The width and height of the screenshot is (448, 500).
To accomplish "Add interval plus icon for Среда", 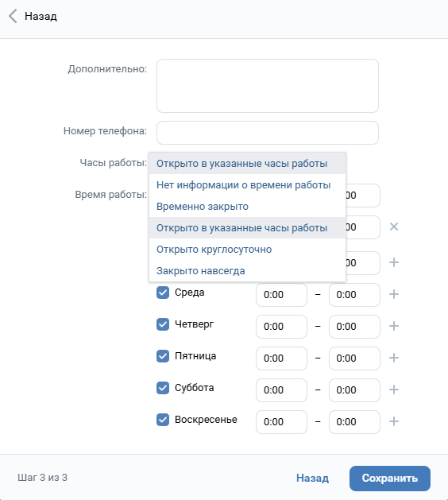I will (x=394, y=294).
